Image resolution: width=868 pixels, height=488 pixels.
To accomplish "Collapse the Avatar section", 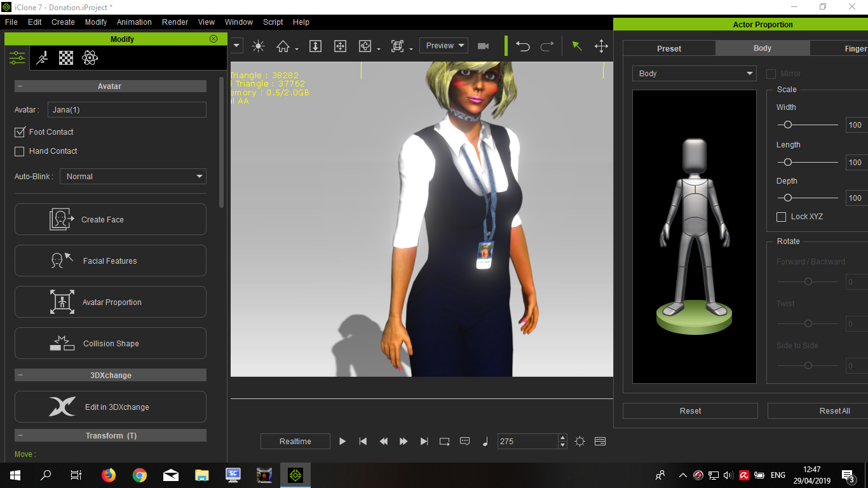I will pos(20,86).
